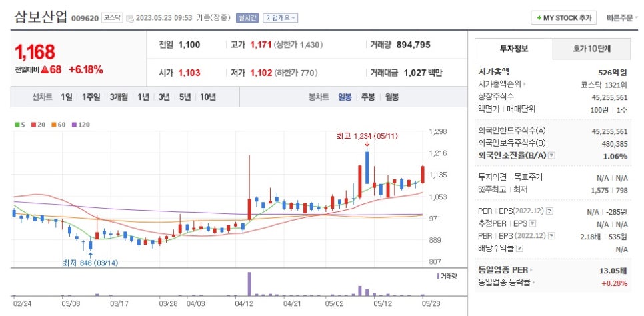
Task: Click the 투자의견 label
Action: coord(492,177)
